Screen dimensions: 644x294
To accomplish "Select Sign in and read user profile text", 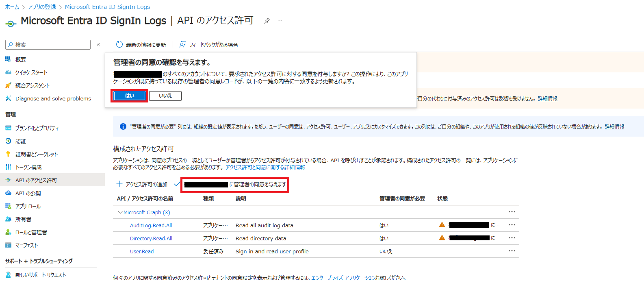I will tap(272, 251).
